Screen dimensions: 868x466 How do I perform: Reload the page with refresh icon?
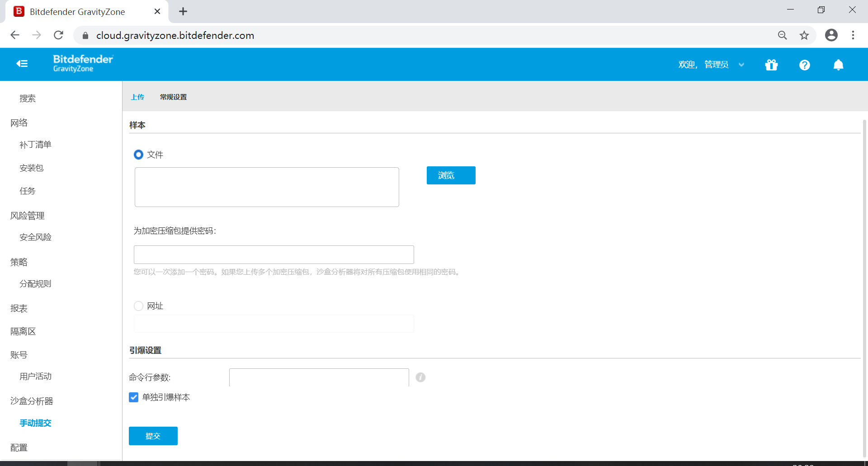58,35
